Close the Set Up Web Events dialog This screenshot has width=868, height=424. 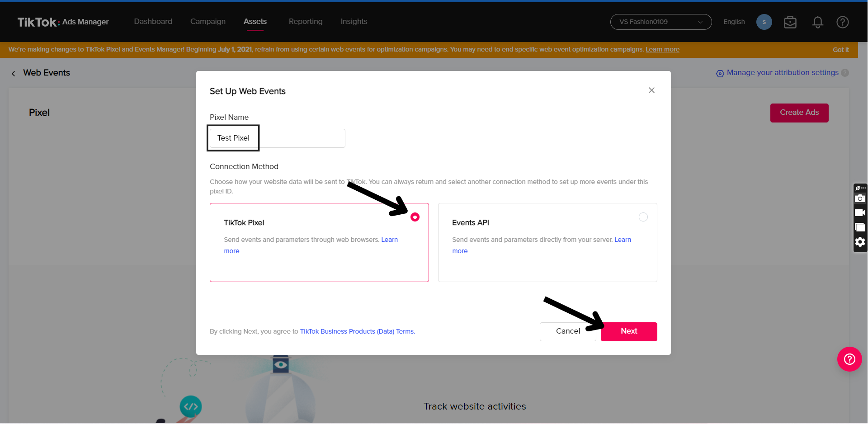pos(651,90)
